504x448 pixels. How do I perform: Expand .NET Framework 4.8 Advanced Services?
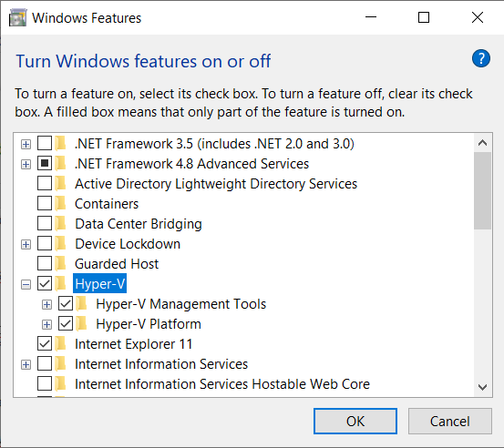click(26, 164)
